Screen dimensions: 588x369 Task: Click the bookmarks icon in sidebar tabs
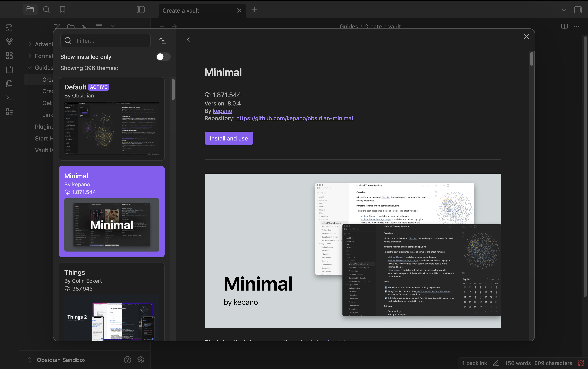point(62,10)
